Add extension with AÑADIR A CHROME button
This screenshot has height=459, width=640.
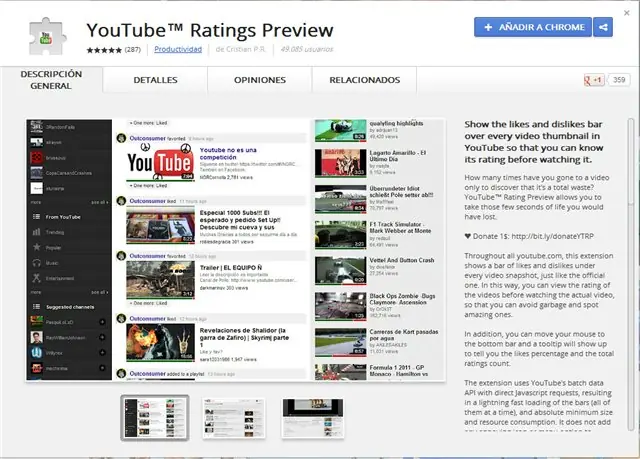click(533, 27)
